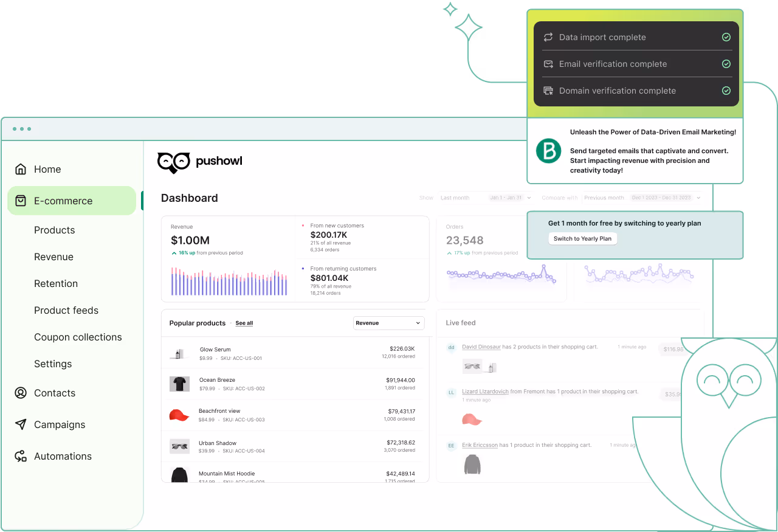Image resolution: width=778 pixels, height=532 pixels.
Task: Open David Dinosaur's profile link
Action: tap(481, 347)
